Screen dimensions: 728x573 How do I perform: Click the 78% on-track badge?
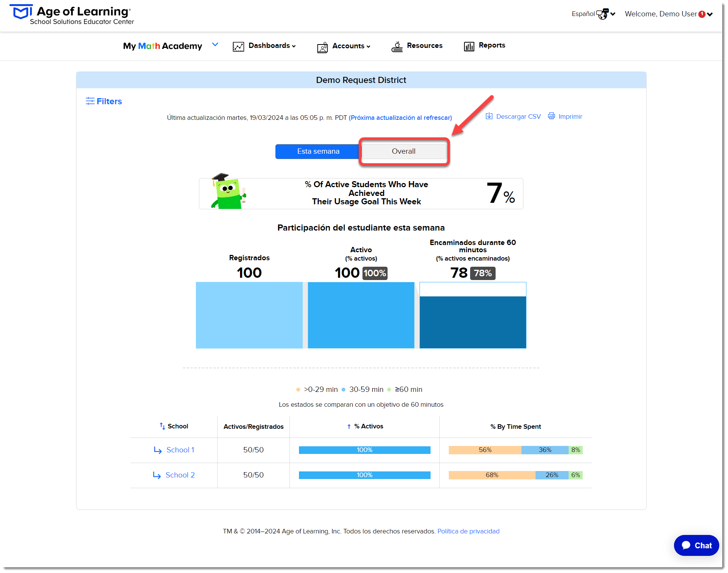pyautogui.click(x=483, y=273)
